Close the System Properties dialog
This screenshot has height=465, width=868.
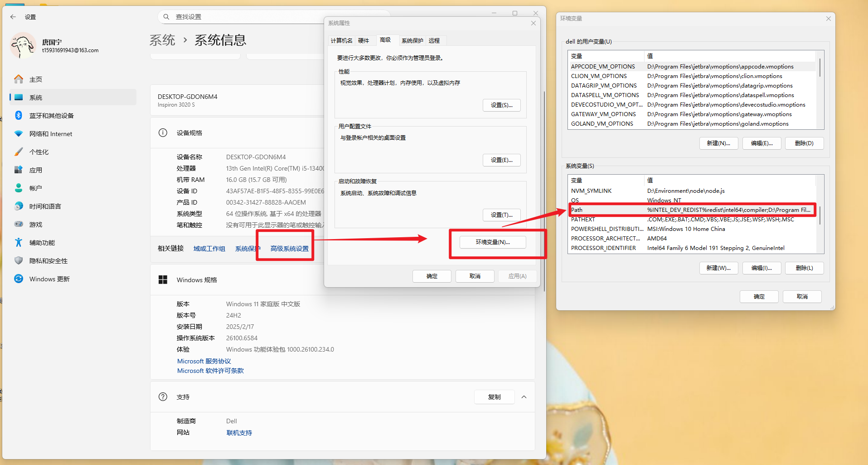[x=533, y=23]
